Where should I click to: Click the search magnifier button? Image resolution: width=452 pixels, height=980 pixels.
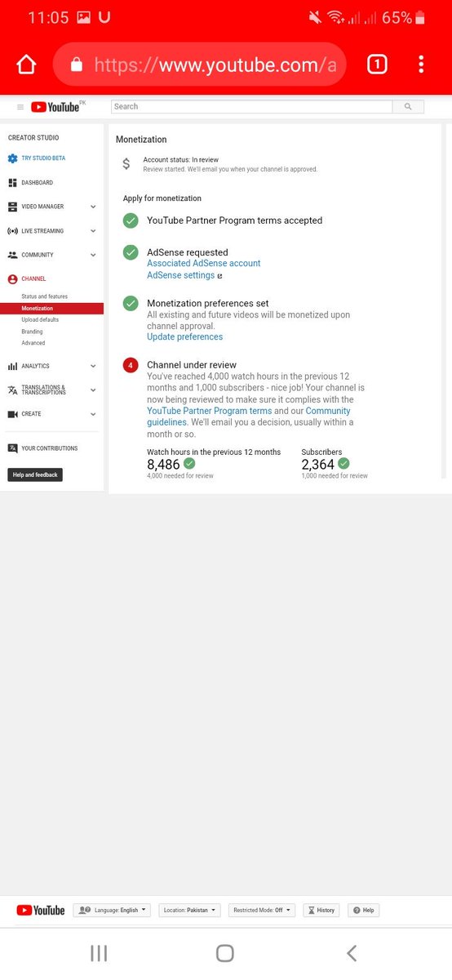[409, 106]
